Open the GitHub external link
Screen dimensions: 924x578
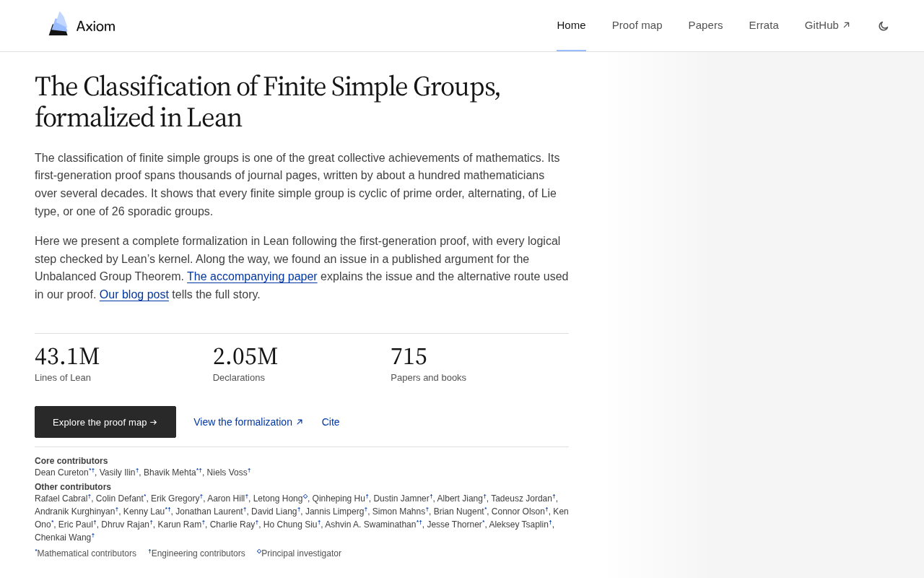[x=827, y=25]
